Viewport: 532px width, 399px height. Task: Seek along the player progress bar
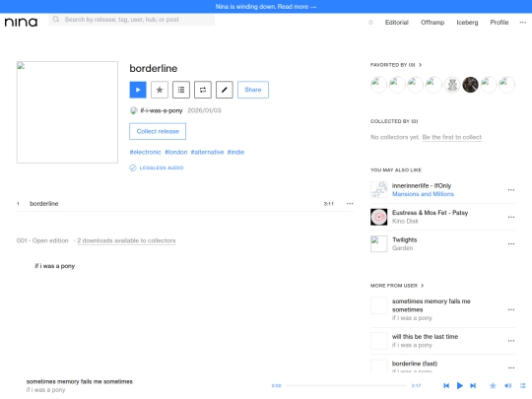pos(346,385)
